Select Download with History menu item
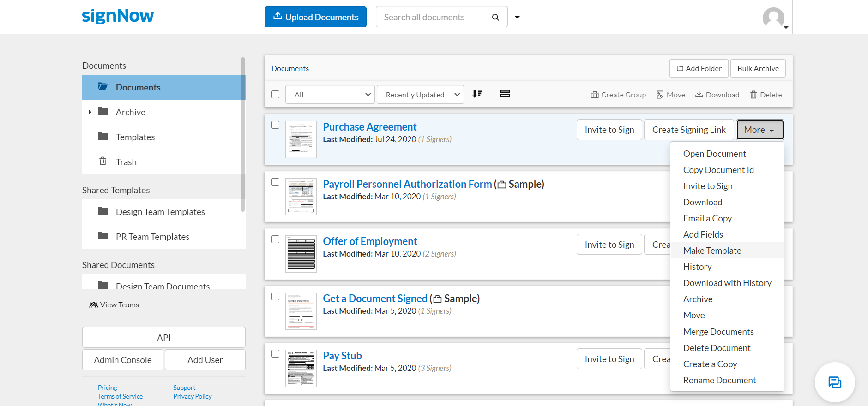 pos(727,283)
